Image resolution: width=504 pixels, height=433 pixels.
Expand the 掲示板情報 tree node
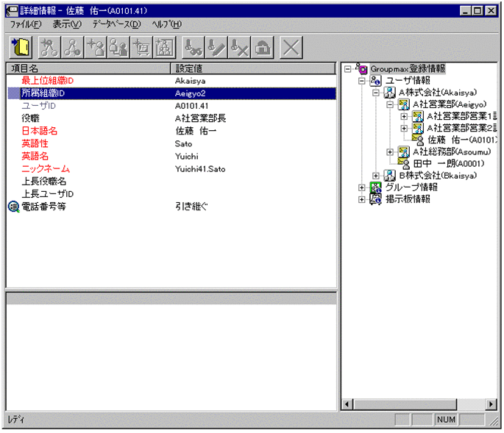click(x=361, y=199)
